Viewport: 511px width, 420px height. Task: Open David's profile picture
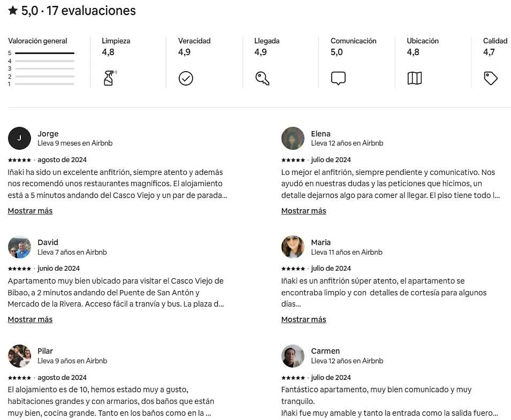coord(20,247)
